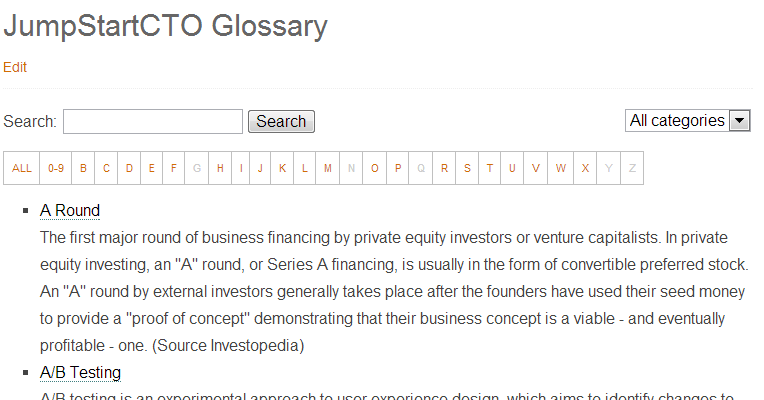Jump to letter D entries

tap(129, 168)
